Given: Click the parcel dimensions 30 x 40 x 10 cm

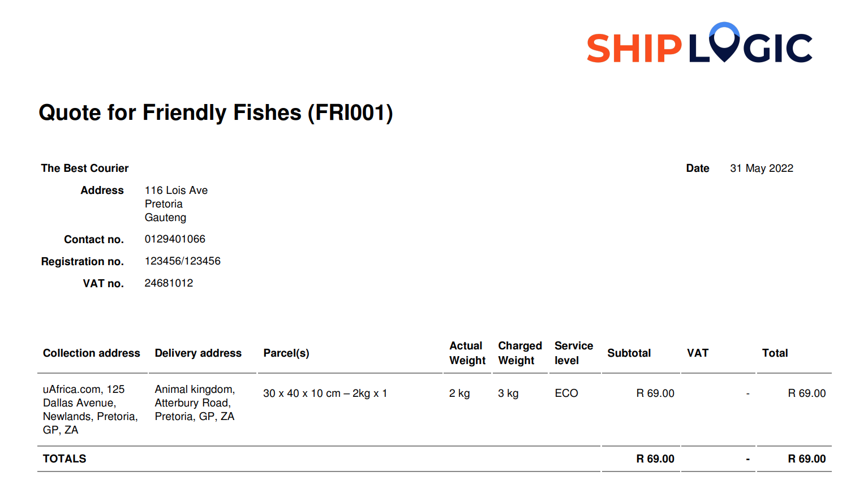Looking at the screenshot, I should coord(302,393).
